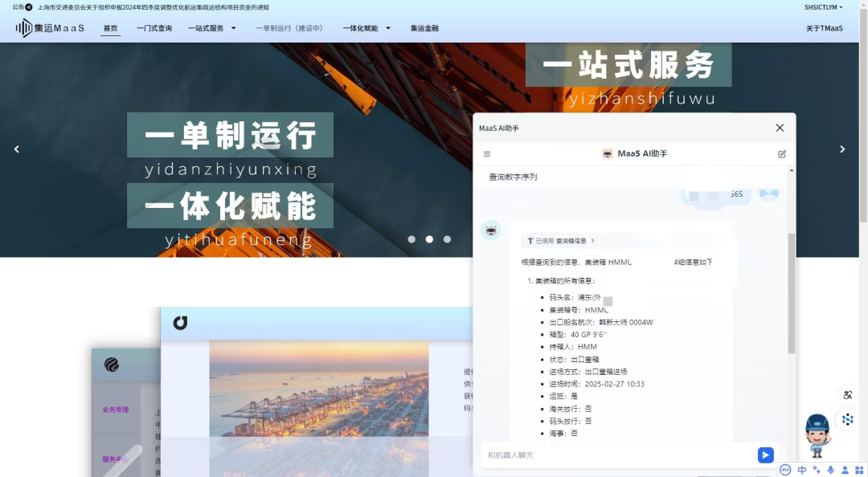Open the iFLY voice assistant icon

(785, 470)
